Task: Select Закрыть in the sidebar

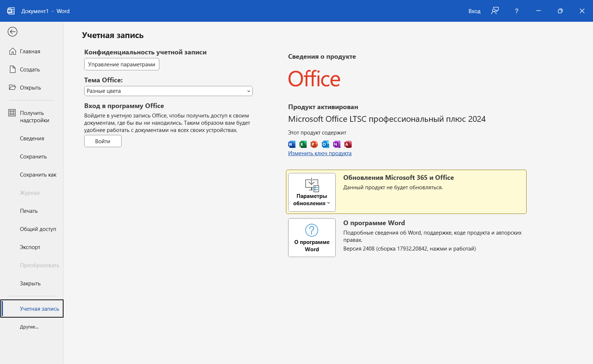Action: (x=32, y=284)
